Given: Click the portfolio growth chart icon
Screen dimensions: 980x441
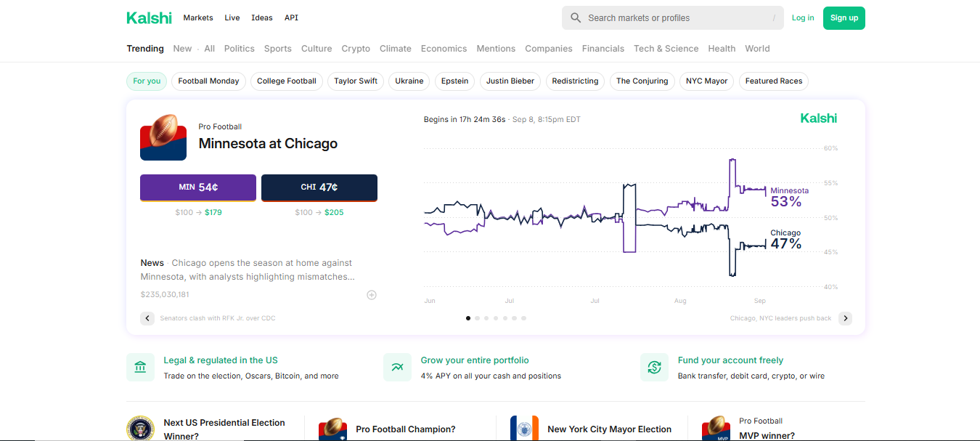Looking at the screenshot, I should 397,368.
